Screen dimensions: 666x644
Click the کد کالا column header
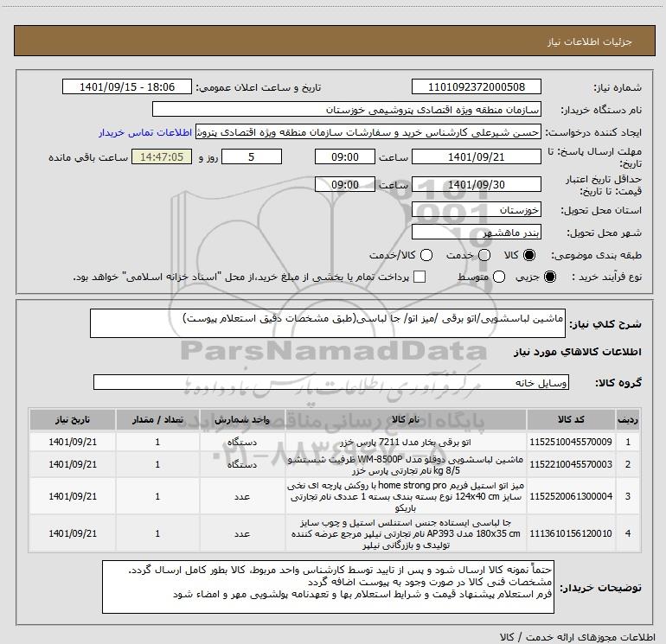click(x=571, y=420)
